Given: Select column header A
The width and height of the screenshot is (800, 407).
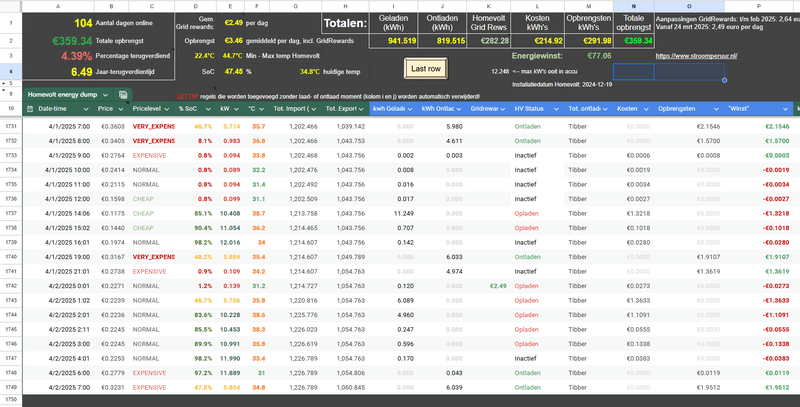Looking at the screenshot, I should click(x=58, y=6).
